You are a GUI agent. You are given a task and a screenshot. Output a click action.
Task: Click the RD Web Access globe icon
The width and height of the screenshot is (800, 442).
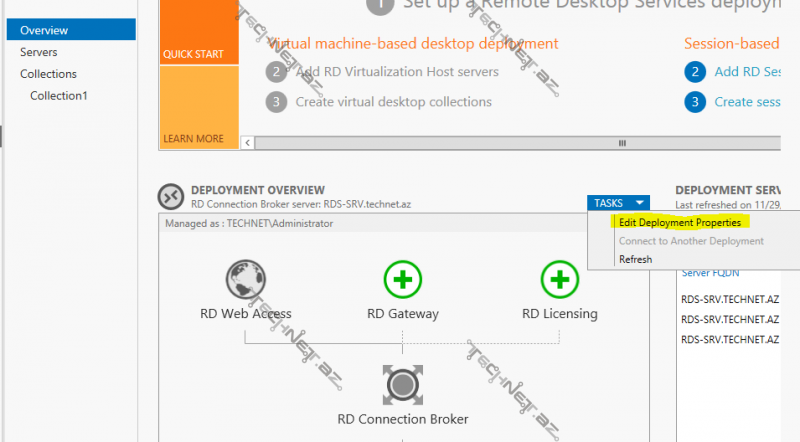(x=245, y=278)
